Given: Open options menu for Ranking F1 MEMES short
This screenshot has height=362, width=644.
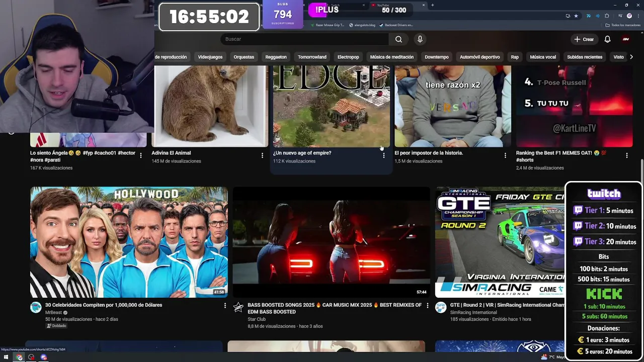Looking at the screenshot, I should [x=627, y=155].
